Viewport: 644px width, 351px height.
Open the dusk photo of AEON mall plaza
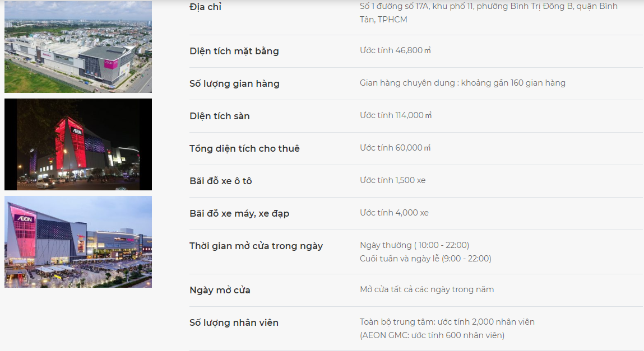click(x=78, y=241)
